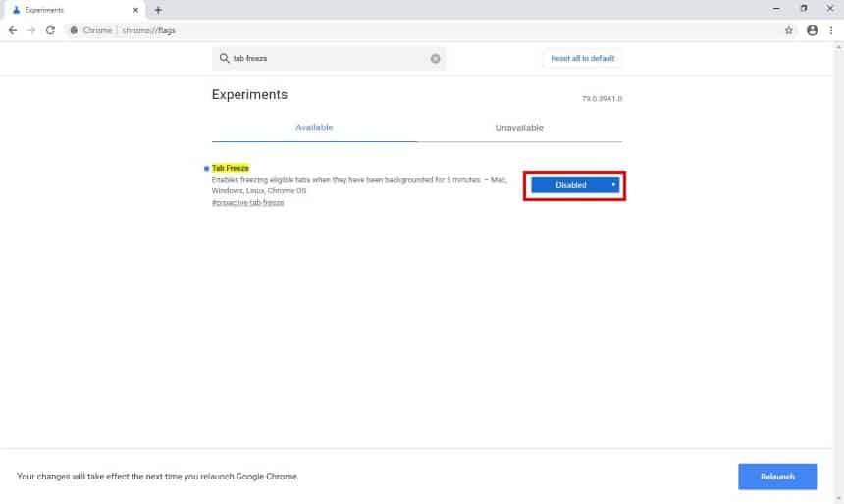
Task: Click the page vertical scrollbar
Action: [839, 272]
